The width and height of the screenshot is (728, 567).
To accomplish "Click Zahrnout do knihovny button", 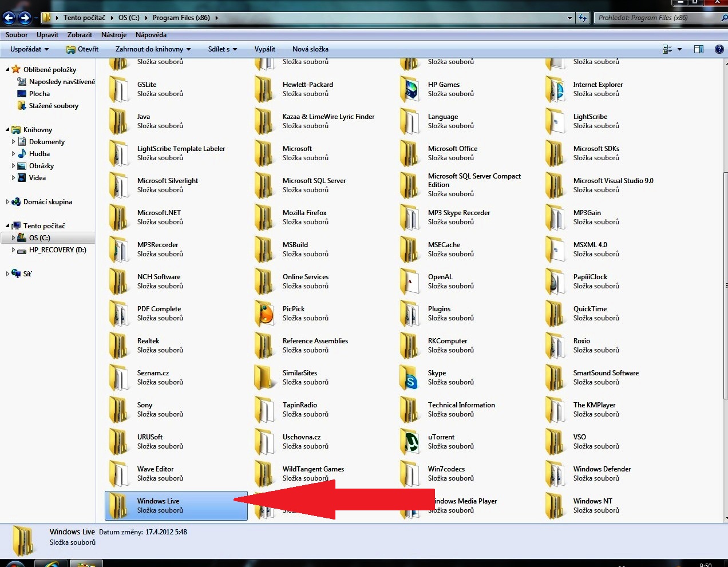I will 153,49.
